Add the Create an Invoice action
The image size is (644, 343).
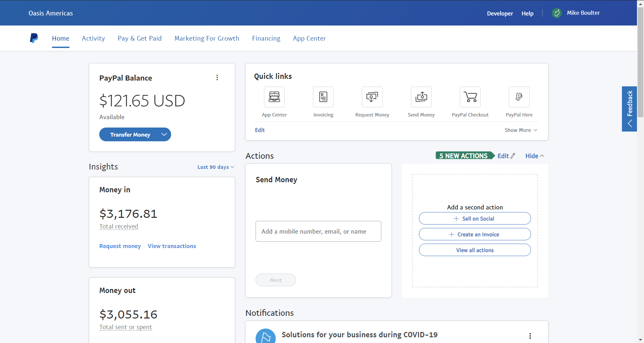click(475, 234)
